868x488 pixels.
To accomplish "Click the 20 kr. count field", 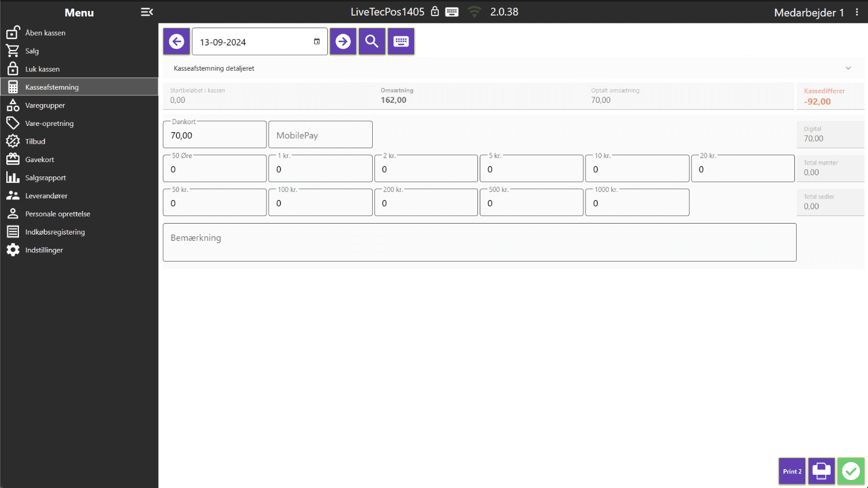I will point(743,168).
